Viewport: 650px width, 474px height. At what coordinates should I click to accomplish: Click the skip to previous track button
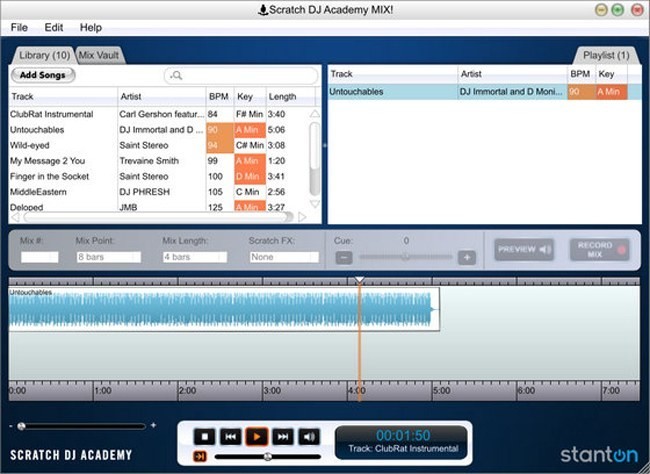[230, 436]
